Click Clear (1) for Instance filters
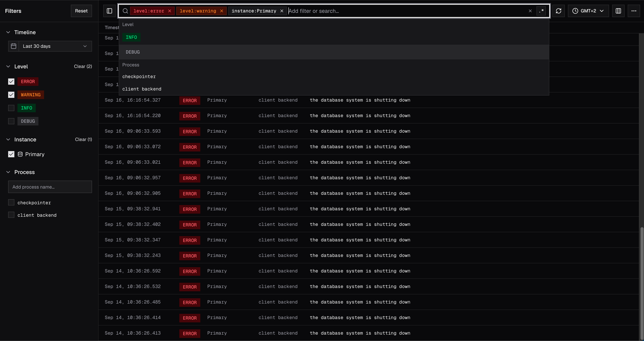Image resolution: width=644 pixels, height=341 pixels. (83, 139)
